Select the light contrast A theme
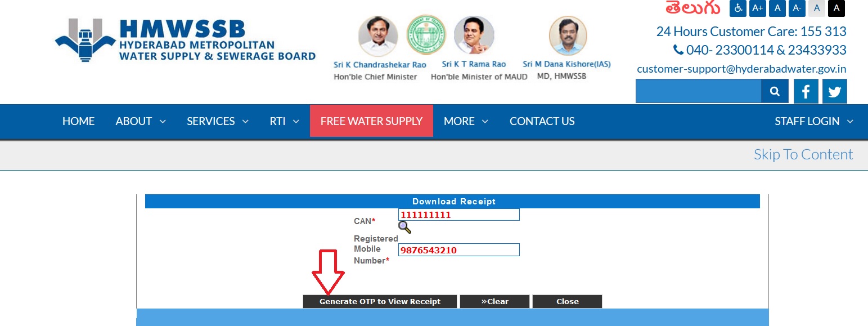 [x=816, y=8]
